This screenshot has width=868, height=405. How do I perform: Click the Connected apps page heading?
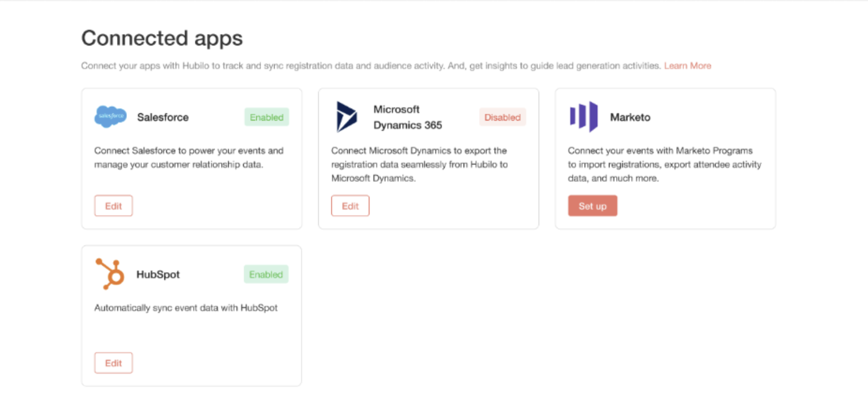tap(162, 38)
